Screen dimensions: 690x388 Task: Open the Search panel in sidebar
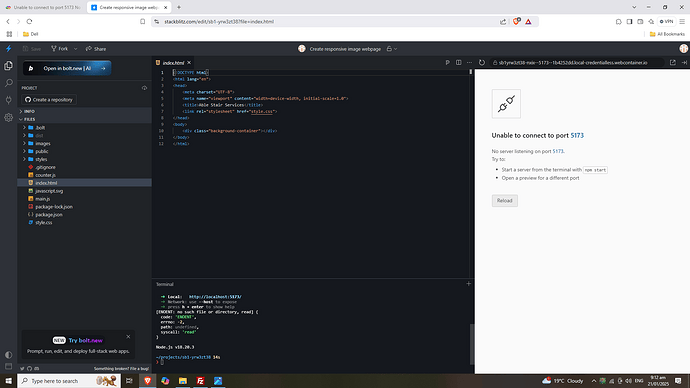pyautogui.click(x=8, y=83)
